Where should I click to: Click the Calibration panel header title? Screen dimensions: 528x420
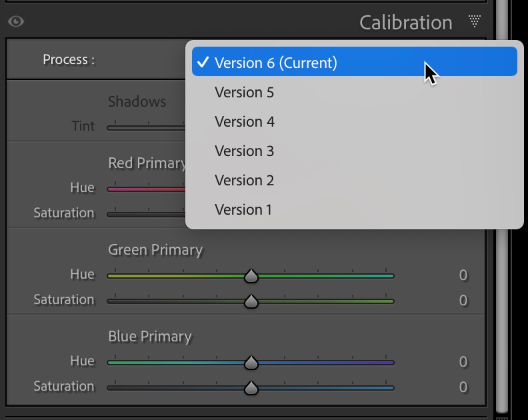405,23
